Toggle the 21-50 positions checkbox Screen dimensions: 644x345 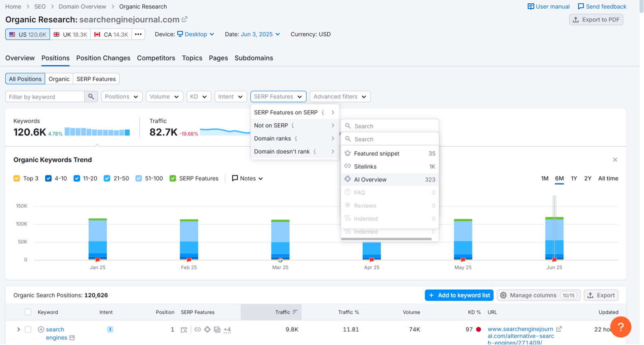[107, 178]
